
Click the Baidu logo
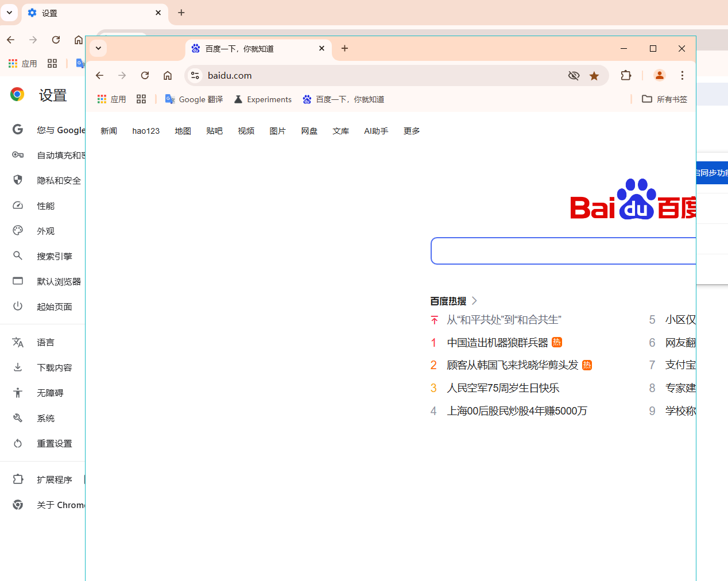click(633, 200)
